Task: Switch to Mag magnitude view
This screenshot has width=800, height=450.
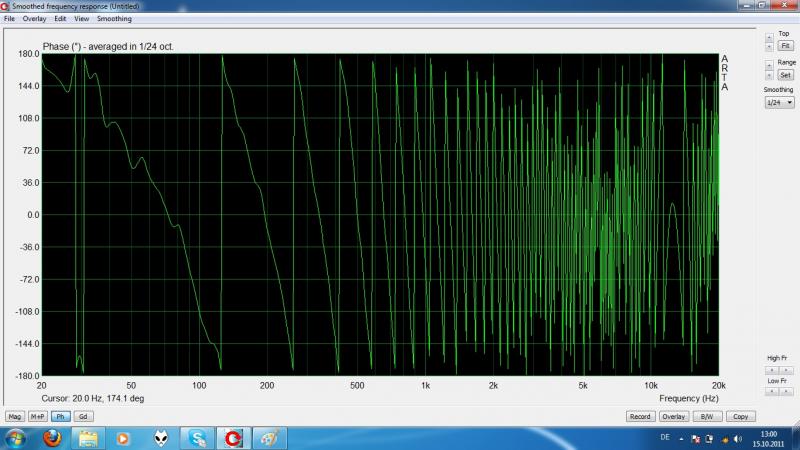Action: (x=15, y=416)
